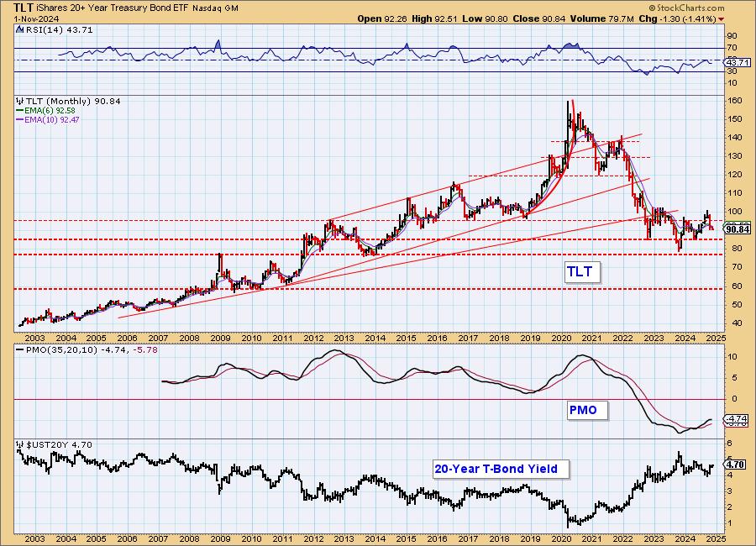This screenshot has height=546, width=756.
Task: Click the 1 label on the yield axis
Action: (x=730, y=522)
